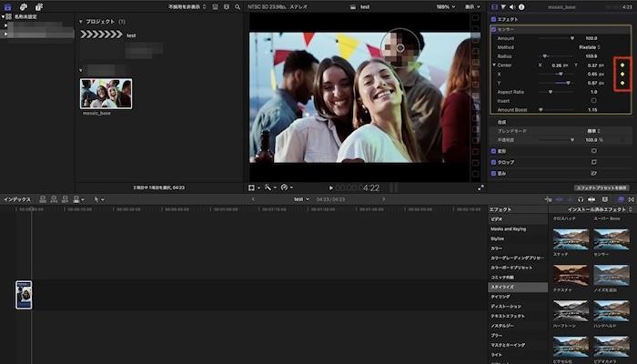
Task: Toggle the クロップ checkbox
Action: tap(494, 161)
